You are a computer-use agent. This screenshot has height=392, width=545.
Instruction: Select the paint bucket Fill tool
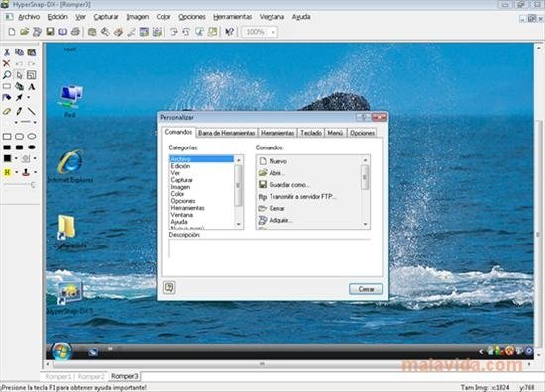tap(7, 98)
